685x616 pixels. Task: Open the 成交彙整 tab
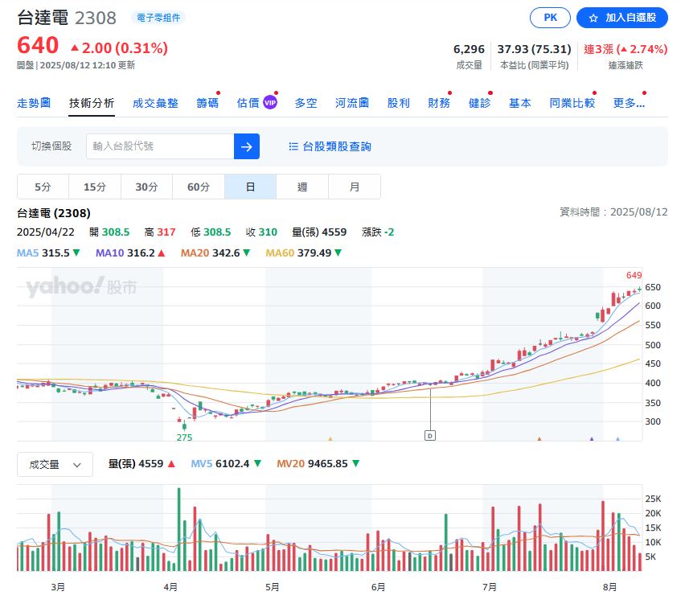coord(155,103)
